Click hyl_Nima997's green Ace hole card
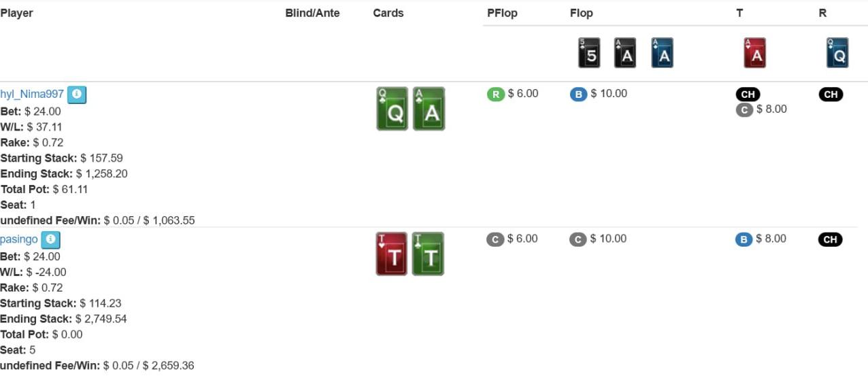 429,109
